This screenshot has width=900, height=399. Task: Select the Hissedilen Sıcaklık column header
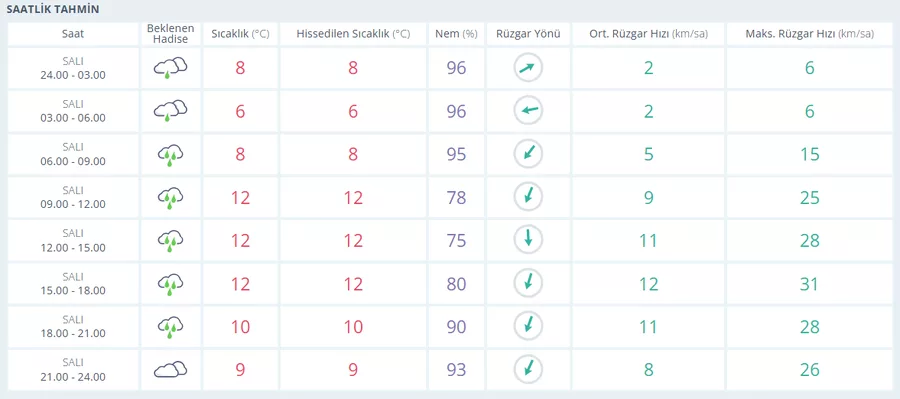[x=353, y=34]
